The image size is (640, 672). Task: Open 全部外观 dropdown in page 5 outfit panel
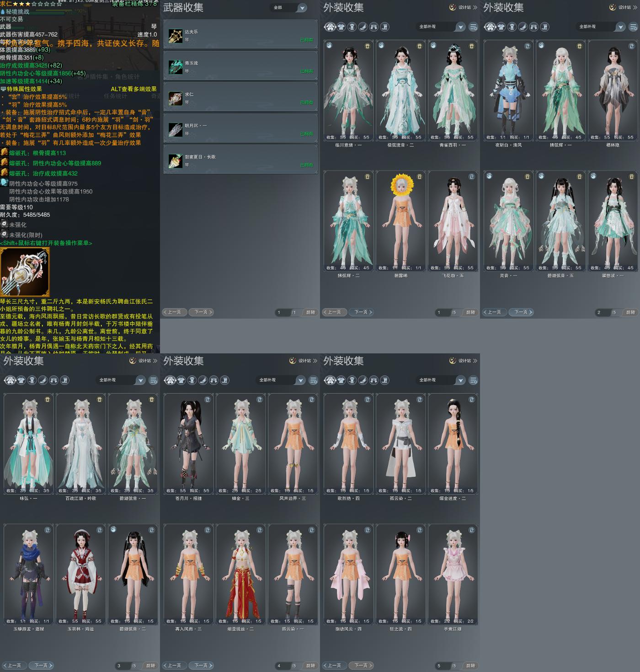point(441,380)
